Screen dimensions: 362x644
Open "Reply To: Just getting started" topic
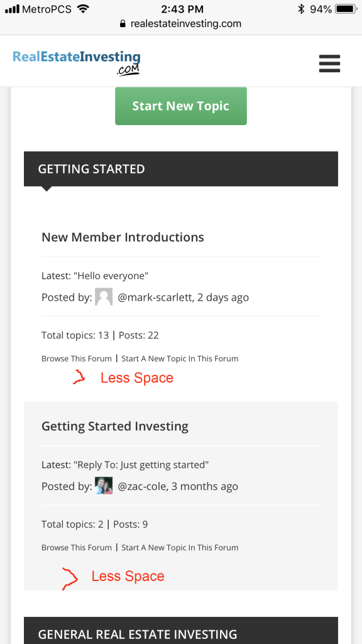click(x=141, y=465)
